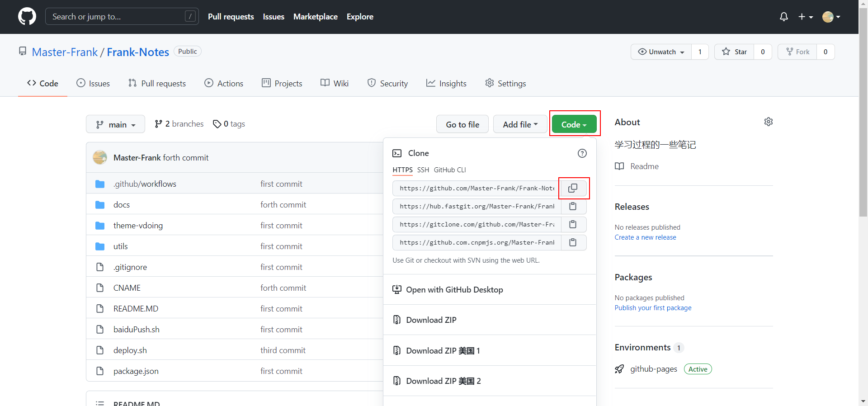Screen dimensions: 868x406
Task: Open the Code tab
Action: point(42,83)
